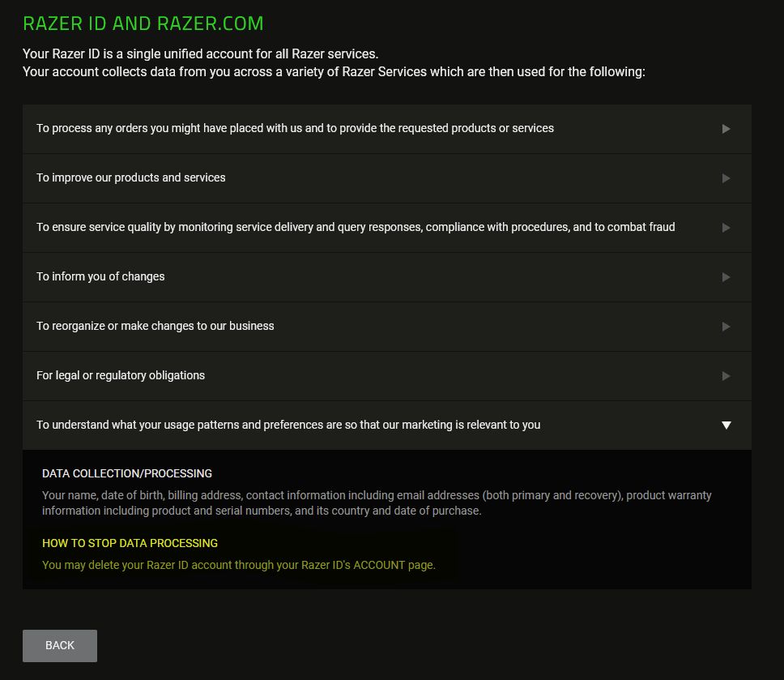Open the 'To ensure service quality' row text

pyautogui.click(x=356, y=227)
